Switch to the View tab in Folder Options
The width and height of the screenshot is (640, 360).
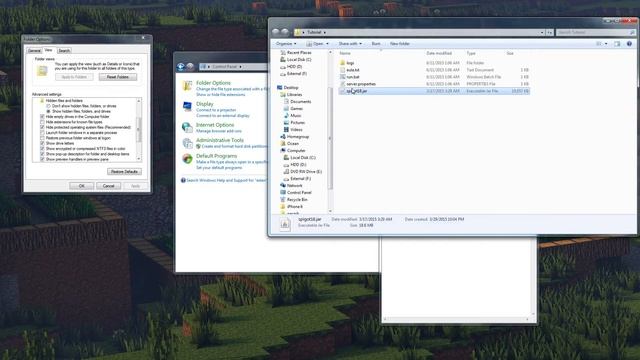(49, 50)
